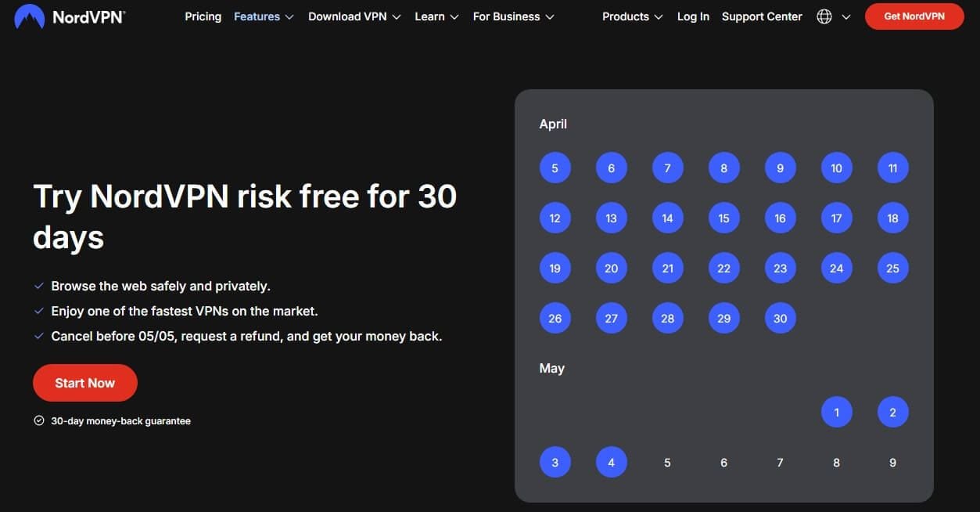
Task: Click unhighlighted May 9 date
Action: (x=892, y=463)
